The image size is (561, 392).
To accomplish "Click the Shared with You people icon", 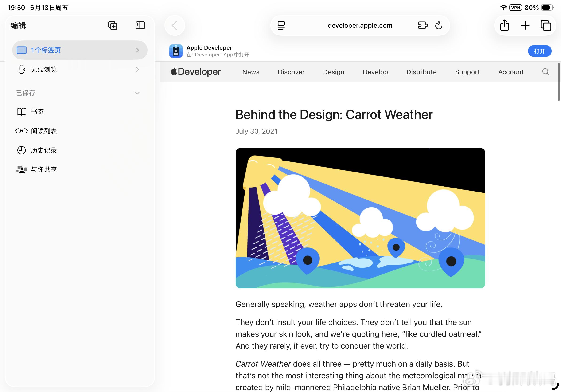I will (x=22, y=169).
